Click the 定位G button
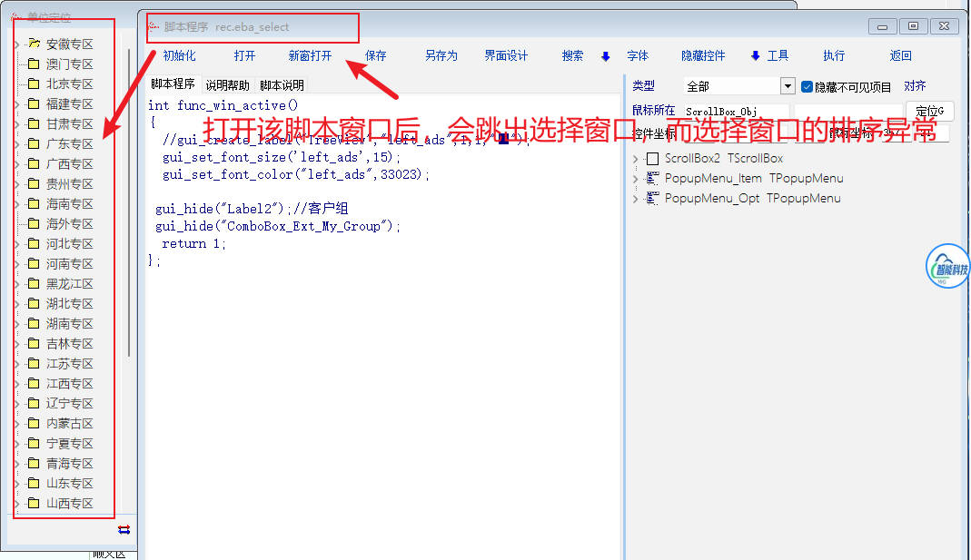Screen dimensions: 971x560 click(929, 112)
